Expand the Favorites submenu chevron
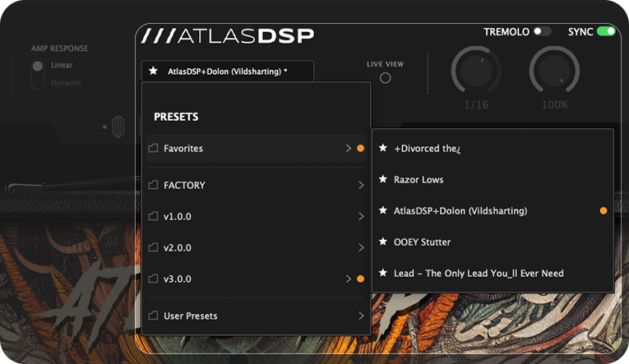Image resolution: width=629 pixels, height=364 pixels. click(348, 149)
